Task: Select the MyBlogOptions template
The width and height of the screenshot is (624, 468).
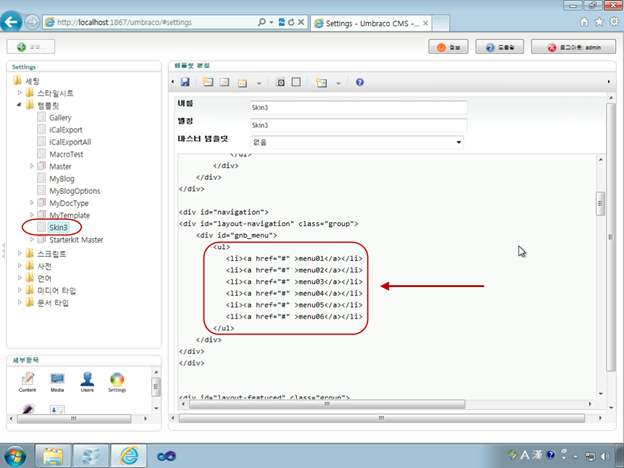Action: click(74, 191)
